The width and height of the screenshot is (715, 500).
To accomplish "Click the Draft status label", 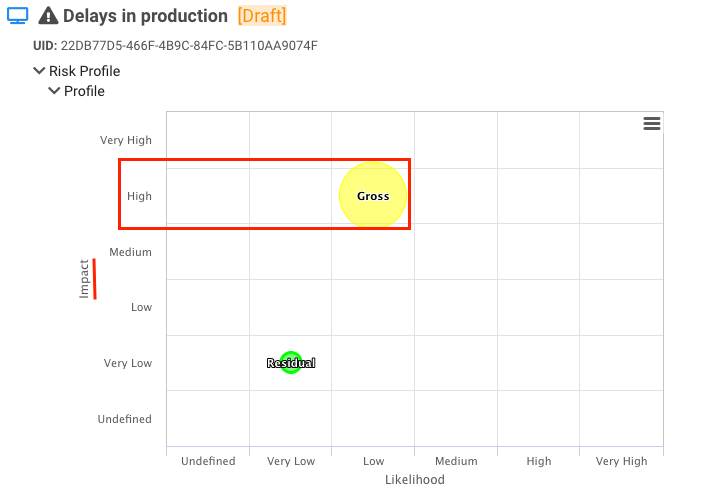I will [x=262, y=16].
